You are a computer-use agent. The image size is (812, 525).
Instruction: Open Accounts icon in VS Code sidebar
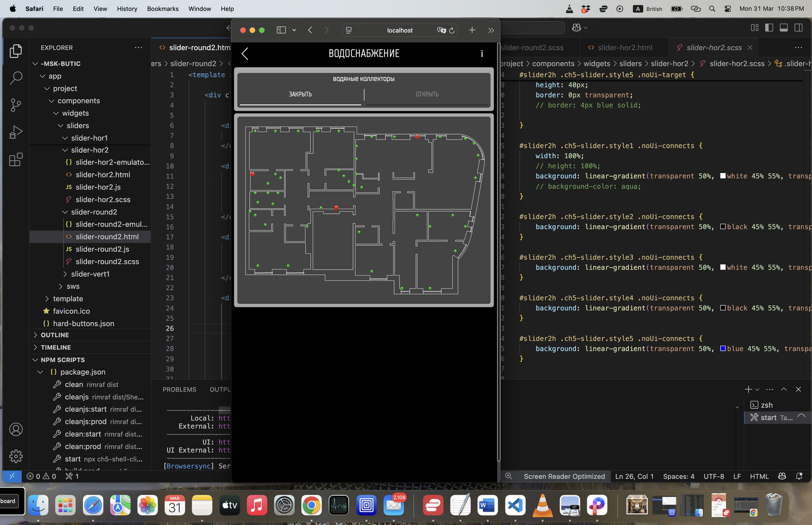coord(16,429)
